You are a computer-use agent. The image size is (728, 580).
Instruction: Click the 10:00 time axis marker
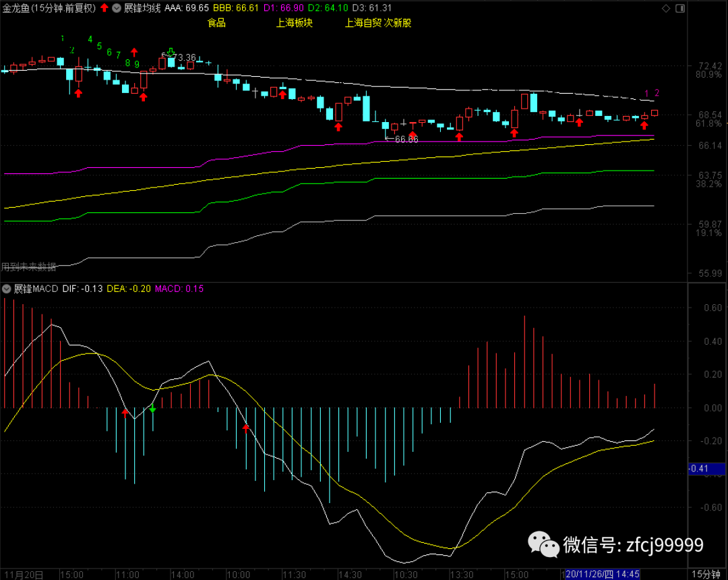(x=238, y=575)
